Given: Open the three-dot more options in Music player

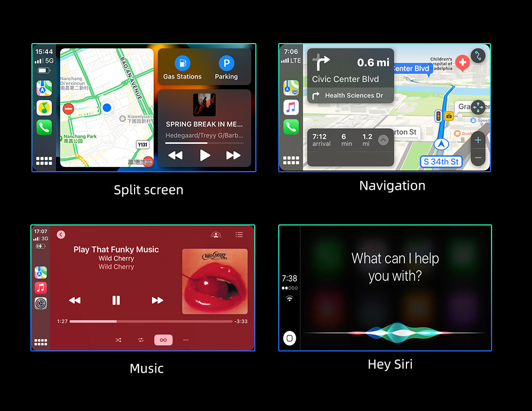Looking at the screenshot, I should click(186, 340).
